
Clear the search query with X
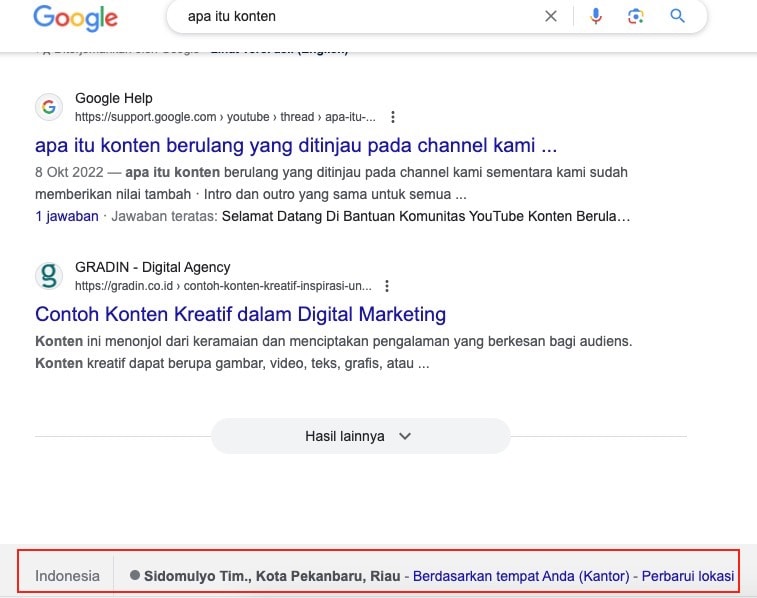click(x=551, y=16)
